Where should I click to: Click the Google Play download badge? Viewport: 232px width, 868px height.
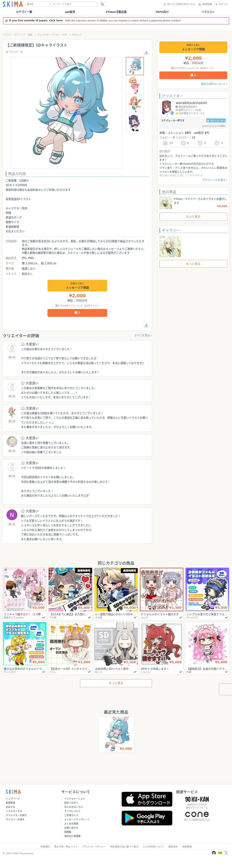[147, 818]
